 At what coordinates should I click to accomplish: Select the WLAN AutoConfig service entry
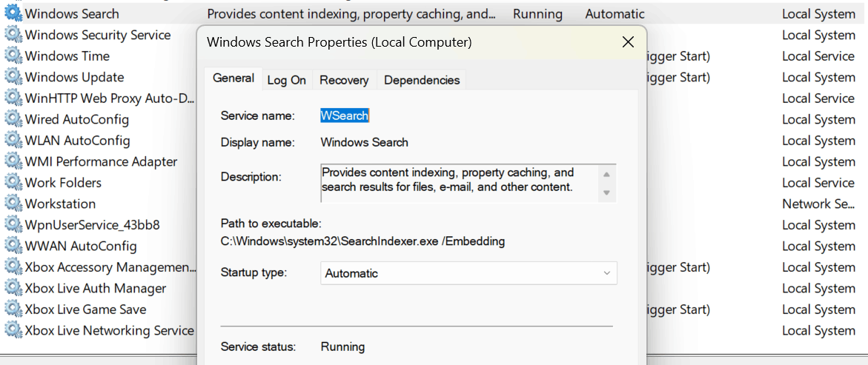[x=78, y=141]
